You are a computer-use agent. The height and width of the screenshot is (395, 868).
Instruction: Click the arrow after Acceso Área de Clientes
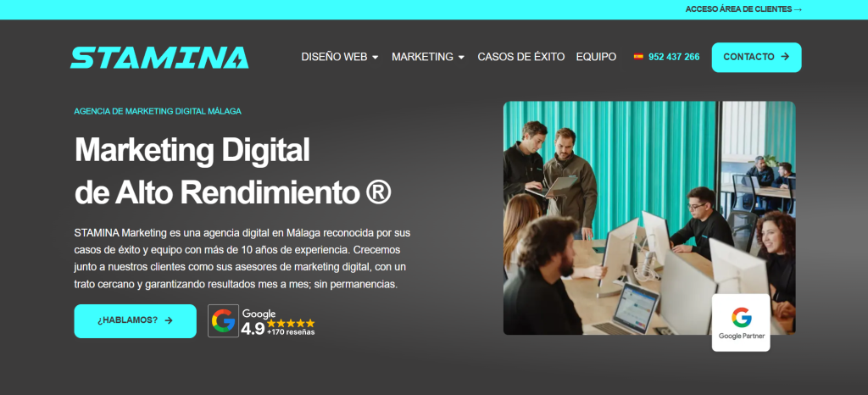[798, 9]
